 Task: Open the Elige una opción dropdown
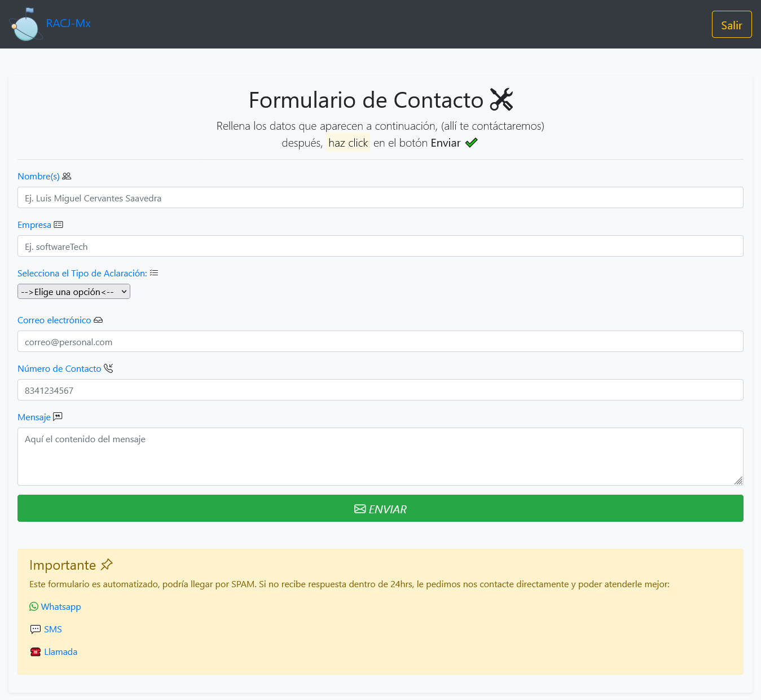(73, 292)
